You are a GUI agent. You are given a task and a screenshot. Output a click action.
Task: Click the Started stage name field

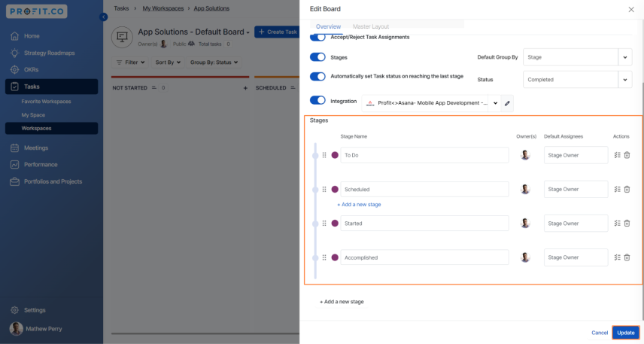(x=424, y=224)
